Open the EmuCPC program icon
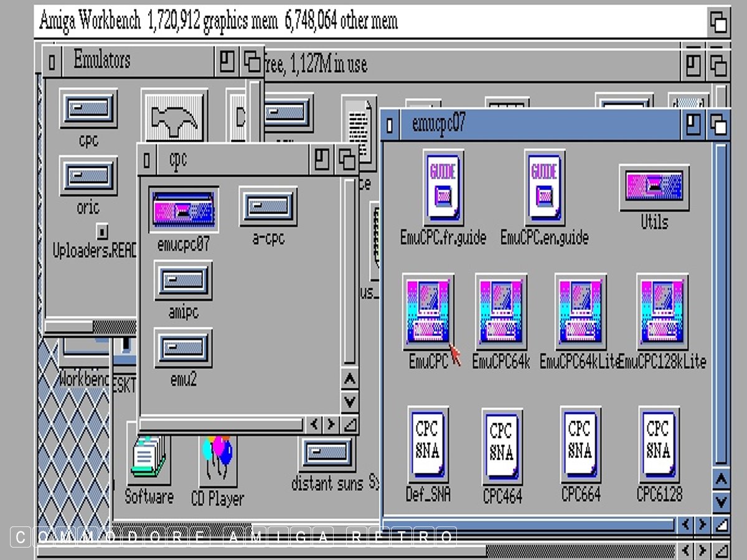This screenshot has height=560, width=747. click(x=428, y=310)
